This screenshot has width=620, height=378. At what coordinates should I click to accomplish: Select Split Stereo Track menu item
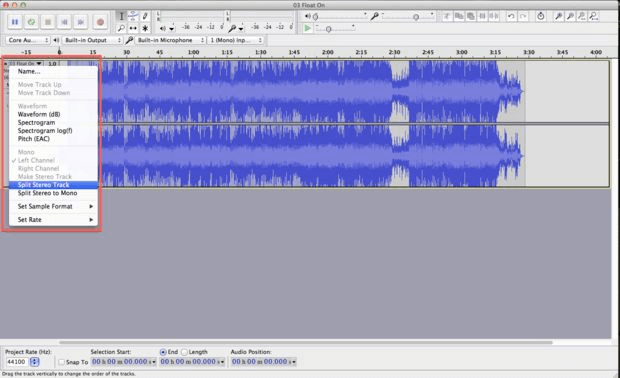point(53,185)
